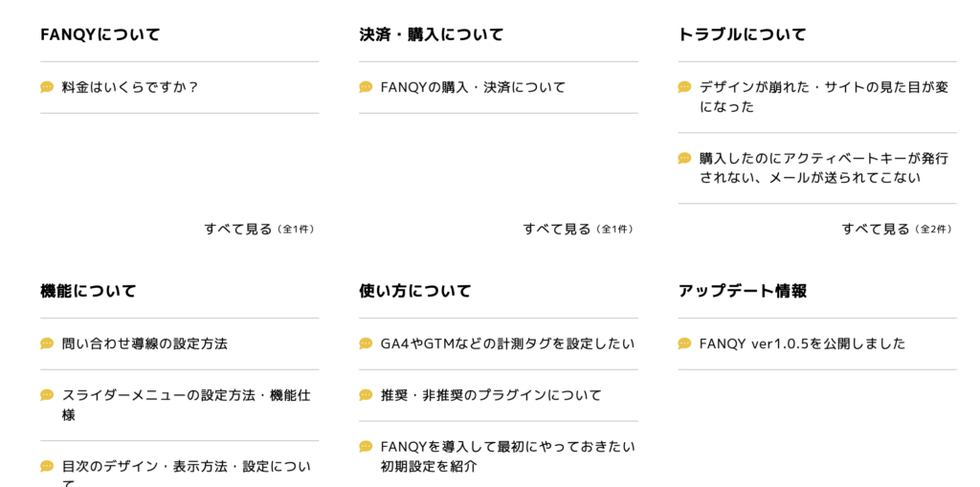The width and height of the screenshot is (980, 487).
Task: Click bubble icon beside スライダーメニュー article
Action: pyautogui.click(x=47, y=395)
